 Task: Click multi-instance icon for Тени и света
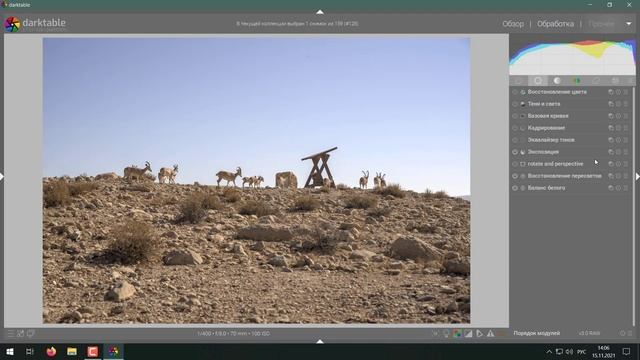point(611,104)
